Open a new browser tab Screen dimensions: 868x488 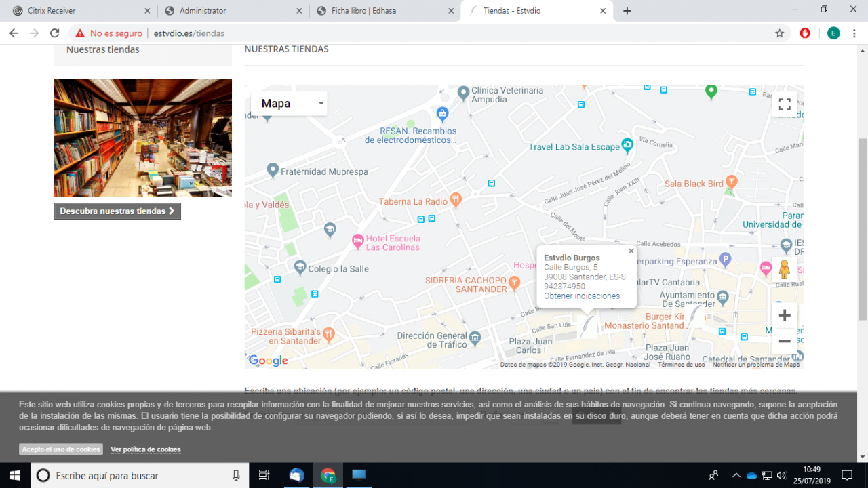(x=627, y=11)
